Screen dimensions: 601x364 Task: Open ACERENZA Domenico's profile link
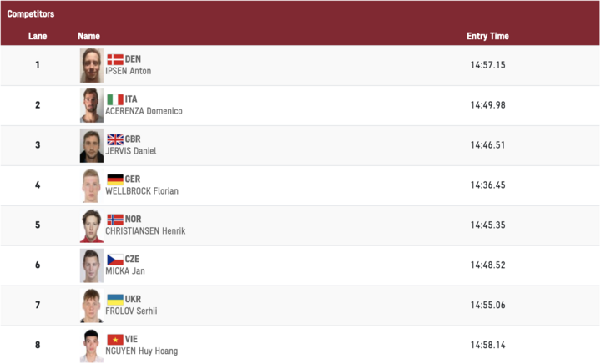144,111
